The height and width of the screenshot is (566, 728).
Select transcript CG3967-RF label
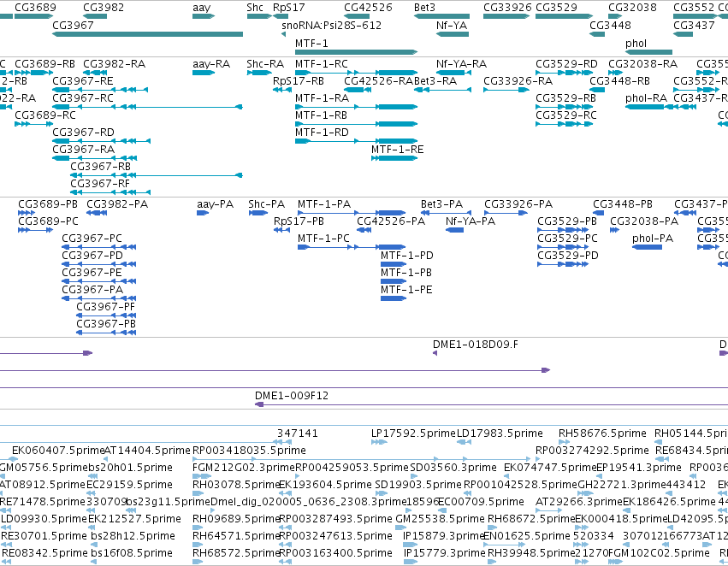coord(100,184)
